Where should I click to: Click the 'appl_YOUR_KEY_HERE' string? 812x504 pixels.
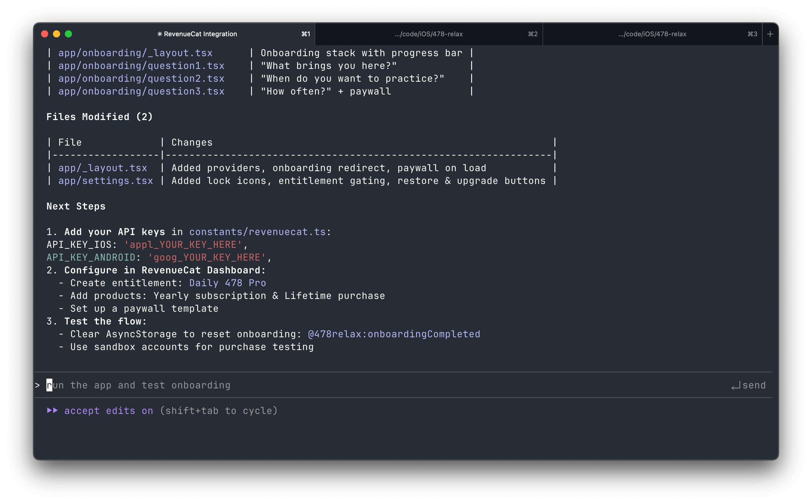click(x=183, y=245)
